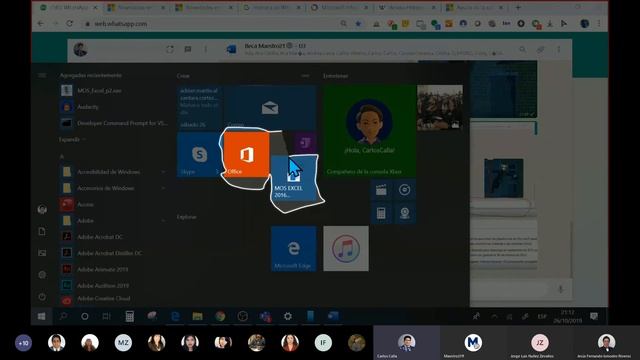Screen dimensions: 640x360
Task: Select the Carlos Calla participant tile
Action: (407, 343)
